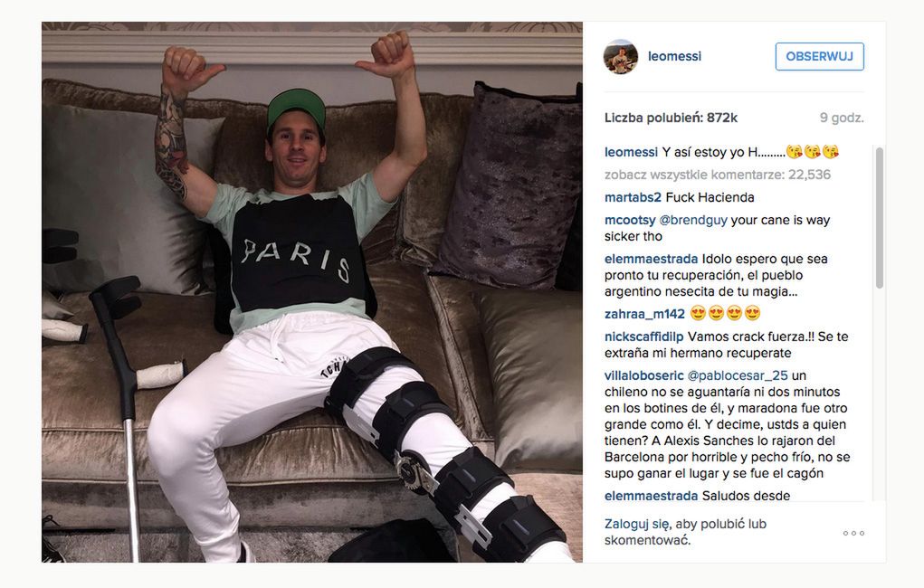This screenshot has height=588, width=924.
Task: Click the 9 godz. timestamp
Action: [x=842, y=118]
